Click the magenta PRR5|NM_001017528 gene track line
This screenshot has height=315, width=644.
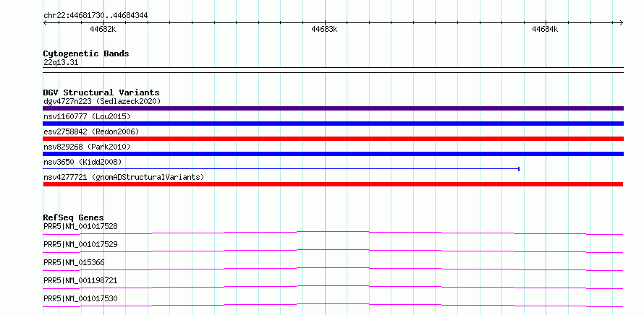pyautogui.click(x=333, y=233)
